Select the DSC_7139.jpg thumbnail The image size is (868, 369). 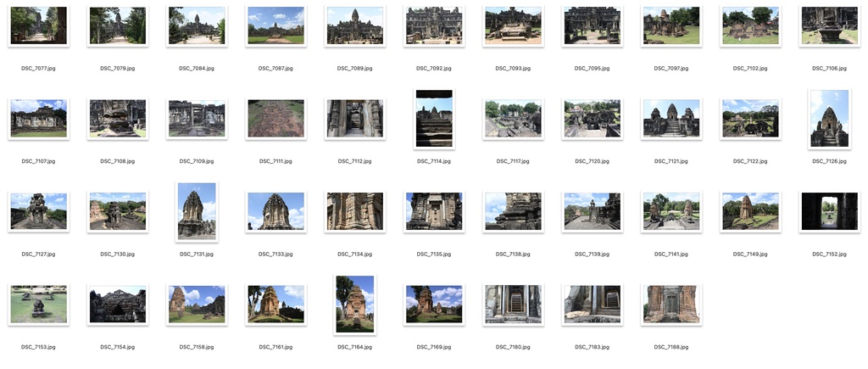click(593, 211)
